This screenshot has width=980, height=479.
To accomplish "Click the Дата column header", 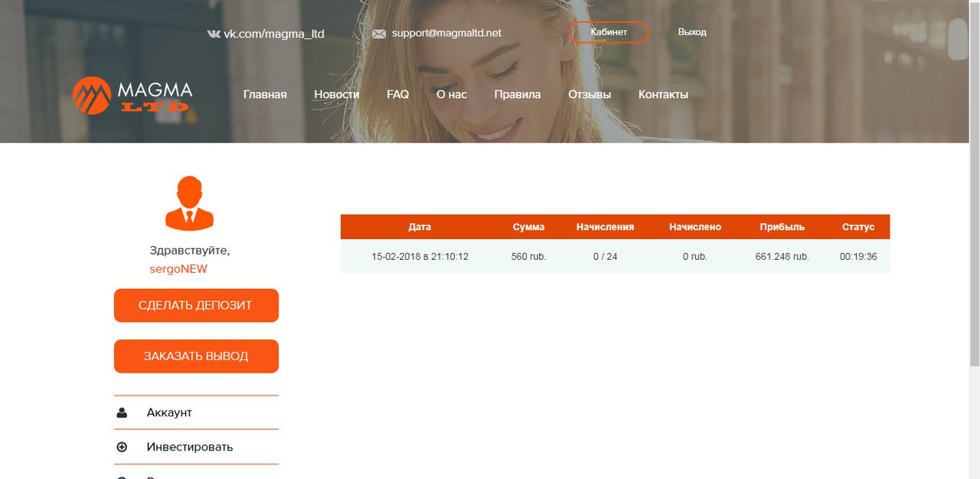I will pyautogui.click(x=420, y=227).
